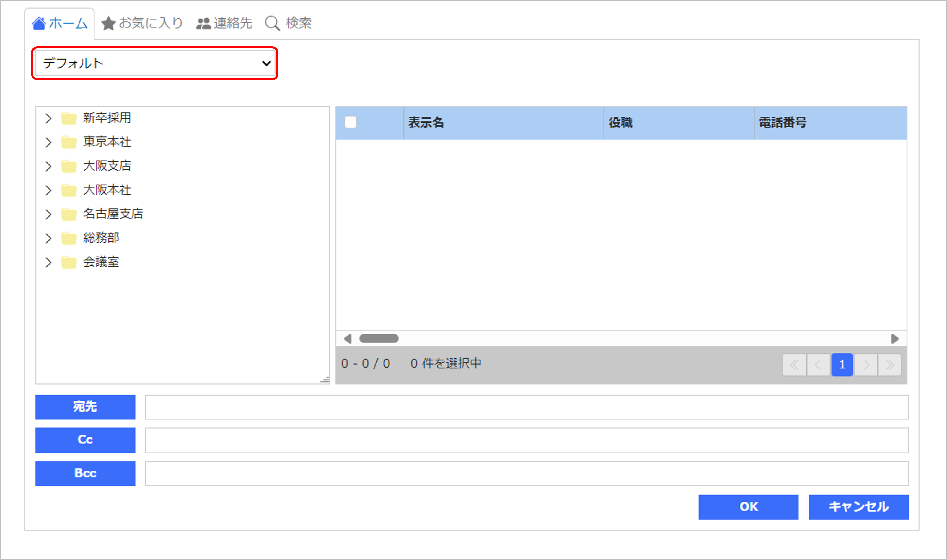Click the 宛先 button
Viewport: 947px width, 560px height.
click(85, 407)
